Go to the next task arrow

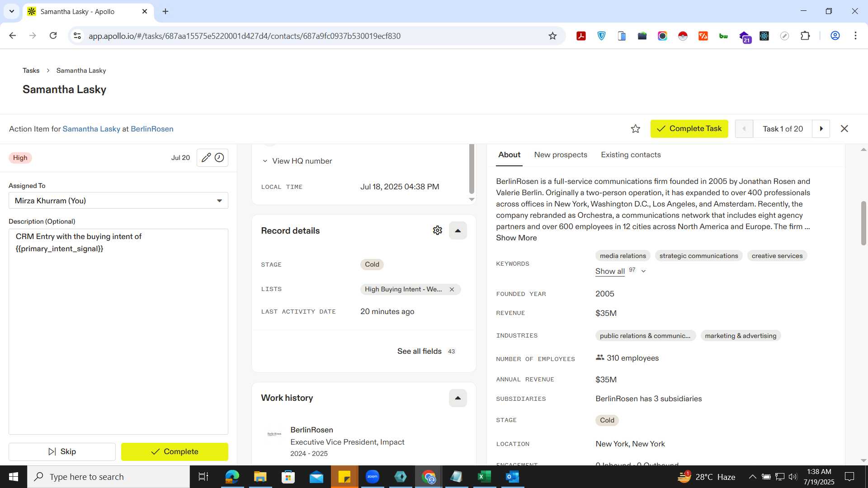tap(821, 129)
